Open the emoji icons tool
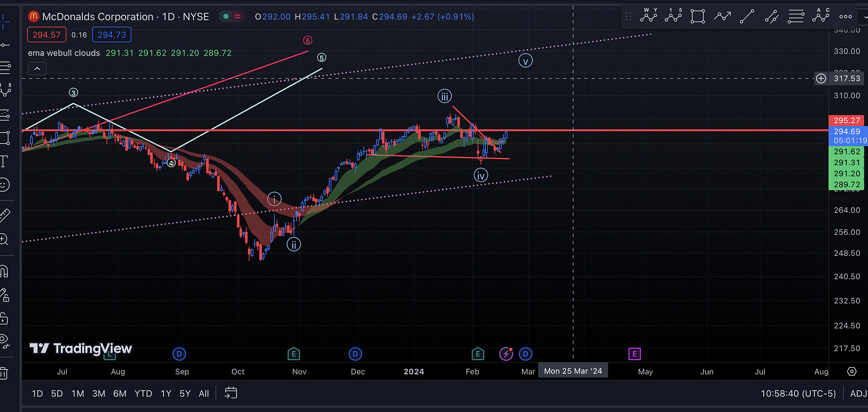The height and width of the screenshot is (412, 868). click(x=3, y=185)
